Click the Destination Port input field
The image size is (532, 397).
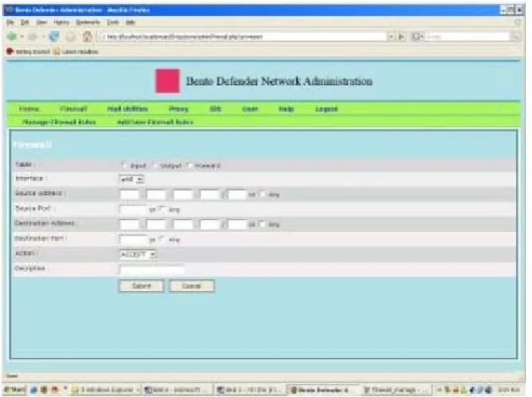[x=134, y=240]
